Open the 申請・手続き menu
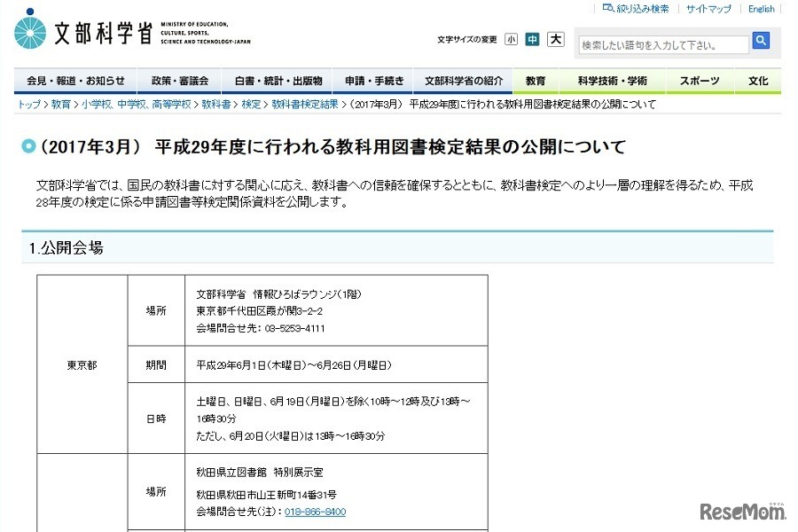This screenshot has height=532, width=798. 375,80
